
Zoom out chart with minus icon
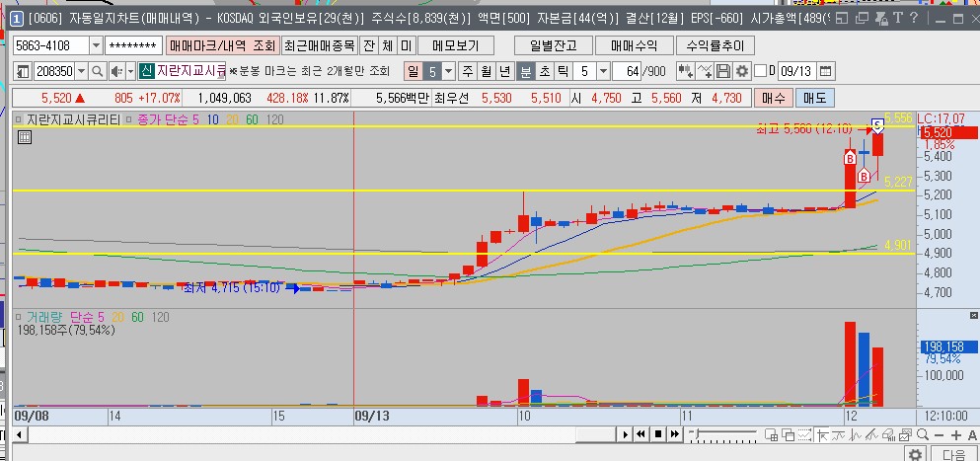[939, 434]
